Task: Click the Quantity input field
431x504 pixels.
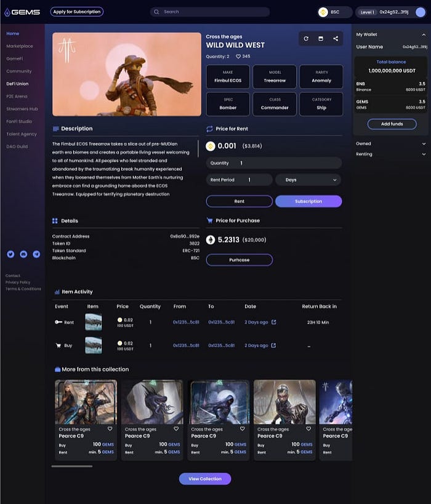Action: 274,163
